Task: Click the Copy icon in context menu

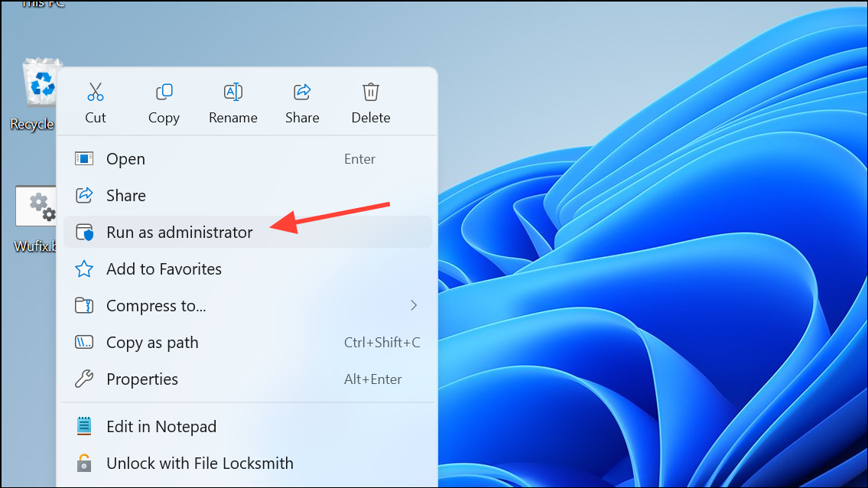Action: [x=164, y=92]
